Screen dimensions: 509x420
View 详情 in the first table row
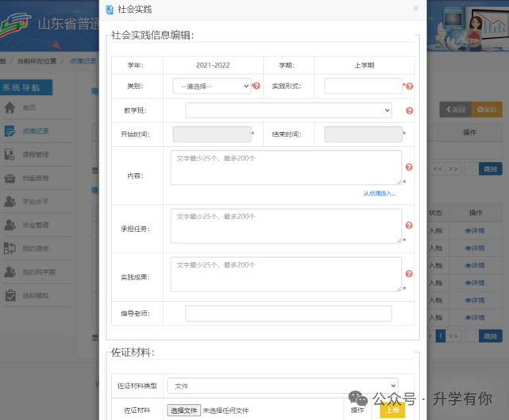pyautogui.click(x=475, y=231)
